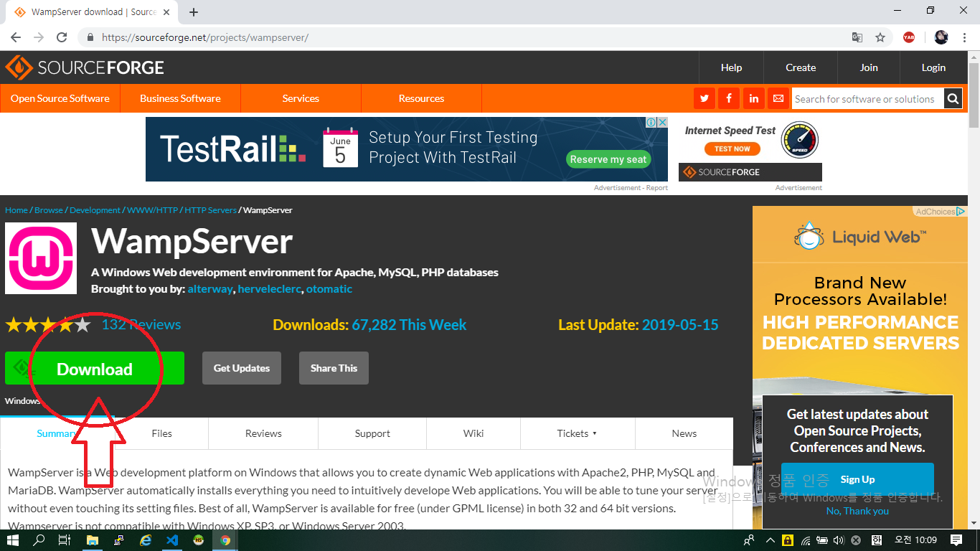Click the Login link

click(x=933, y=67)
